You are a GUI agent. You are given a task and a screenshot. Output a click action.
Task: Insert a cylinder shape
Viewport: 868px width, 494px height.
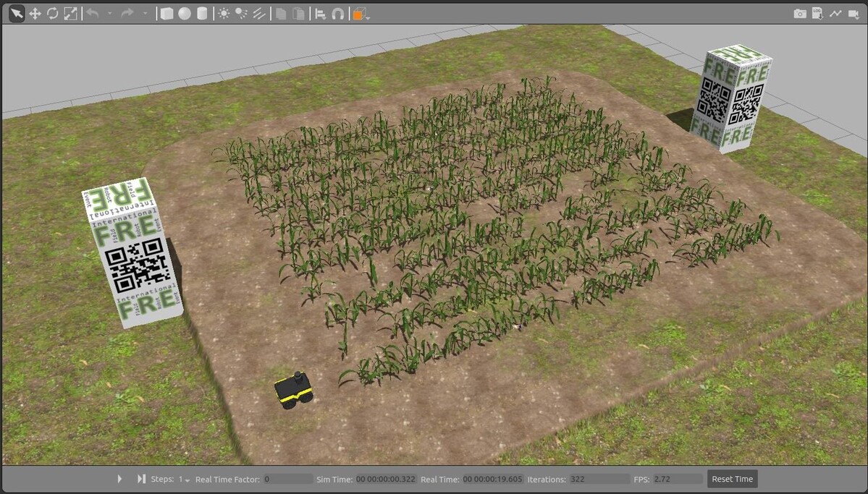click(x=202, y=14)
